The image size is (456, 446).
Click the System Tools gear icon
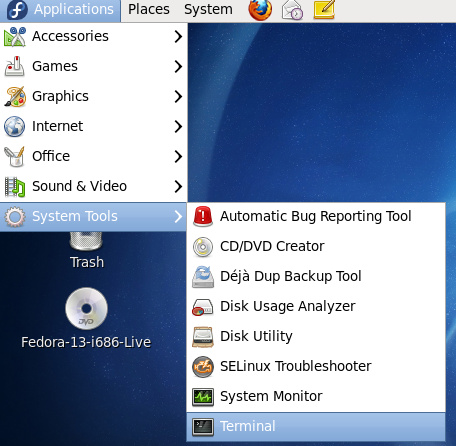(x=15, y=217)
